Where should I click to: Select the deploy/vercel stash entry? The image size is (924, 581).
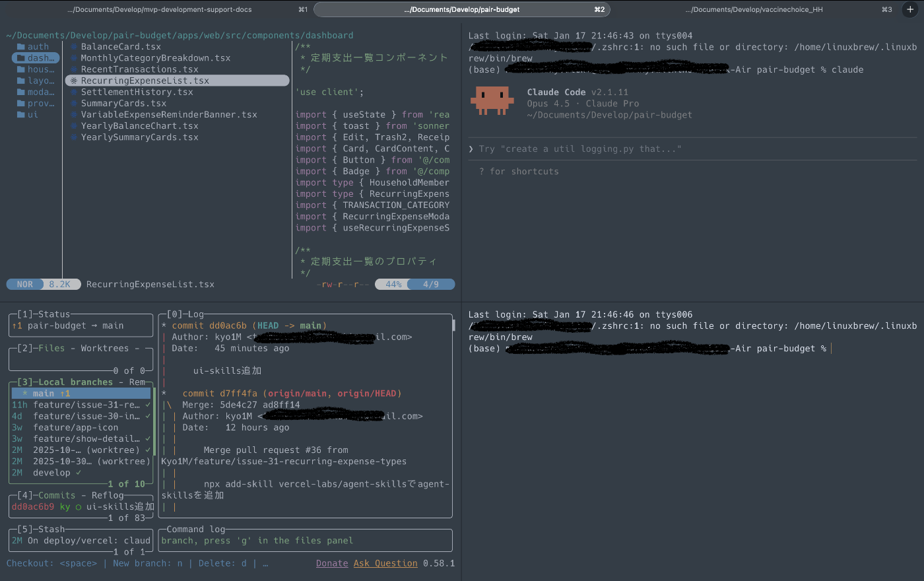81,540
